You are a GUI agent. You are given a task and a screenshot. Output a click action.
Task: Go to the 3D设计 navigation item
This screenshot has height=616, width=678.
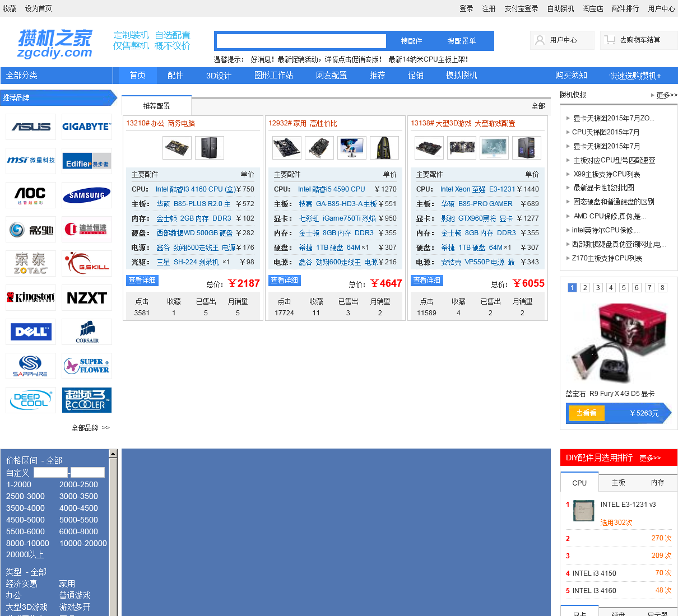click(x=219, y=76)
